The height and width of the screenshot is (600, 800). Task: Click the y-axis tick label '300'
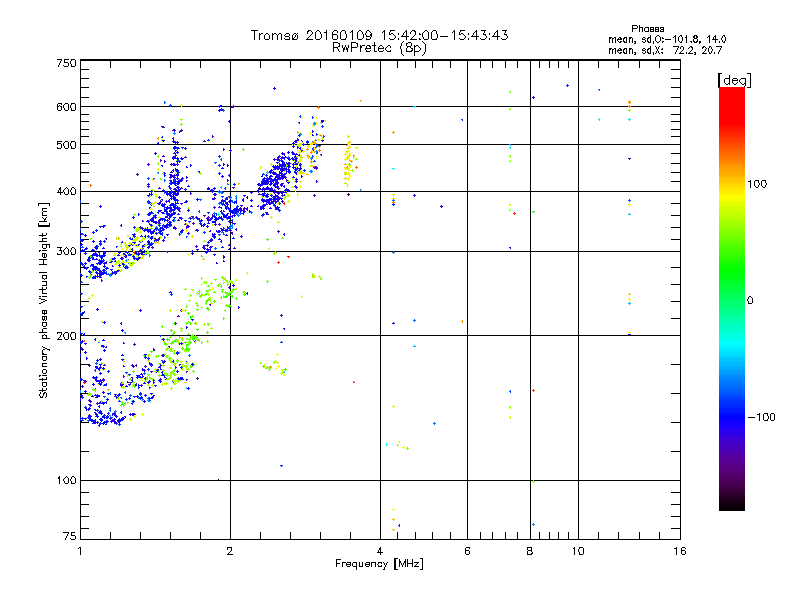(66, 252)
